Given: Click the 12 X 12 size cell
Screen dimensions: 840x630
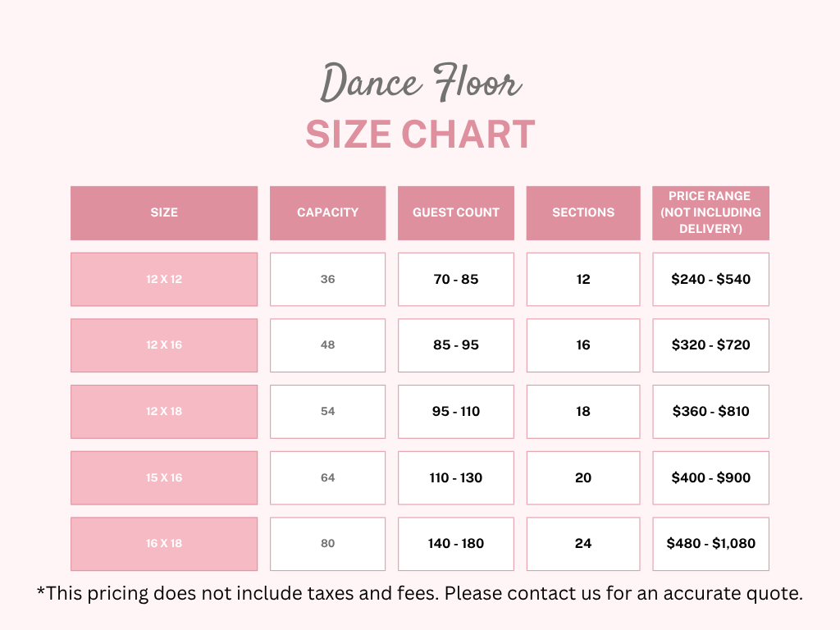Looking at the screenshot, I should [164, 279].
